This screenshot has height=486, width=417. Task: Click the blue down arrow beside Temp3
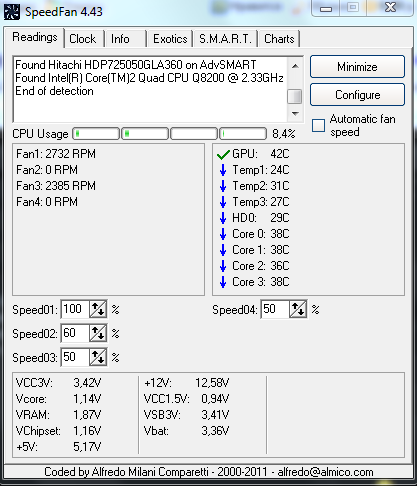pos(223,202)
